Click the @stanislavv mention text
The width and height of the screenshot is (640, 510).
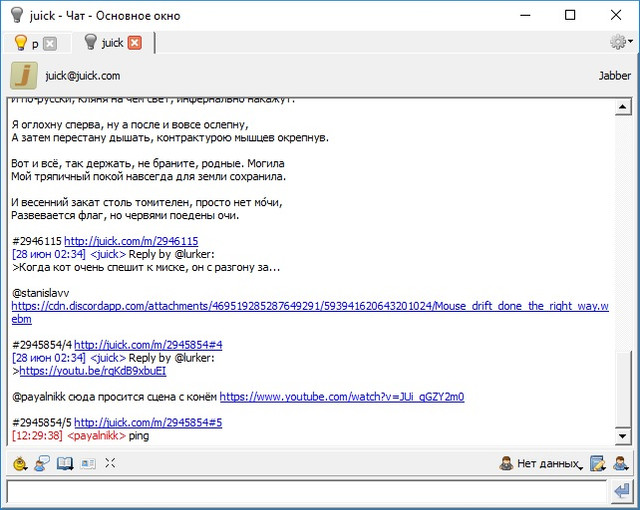coord(40,293)
